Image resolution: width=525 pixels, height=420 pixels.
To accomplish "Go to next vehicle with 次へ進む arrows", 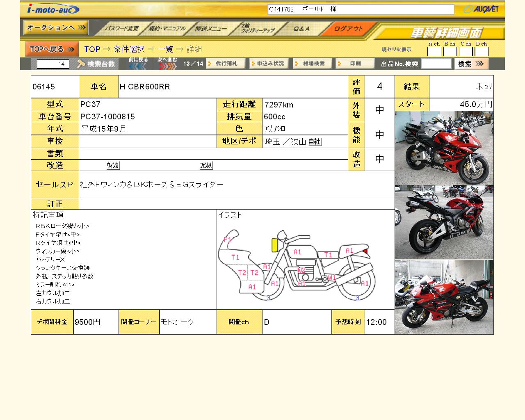I will pyautogui.click(x=167, y=64).
